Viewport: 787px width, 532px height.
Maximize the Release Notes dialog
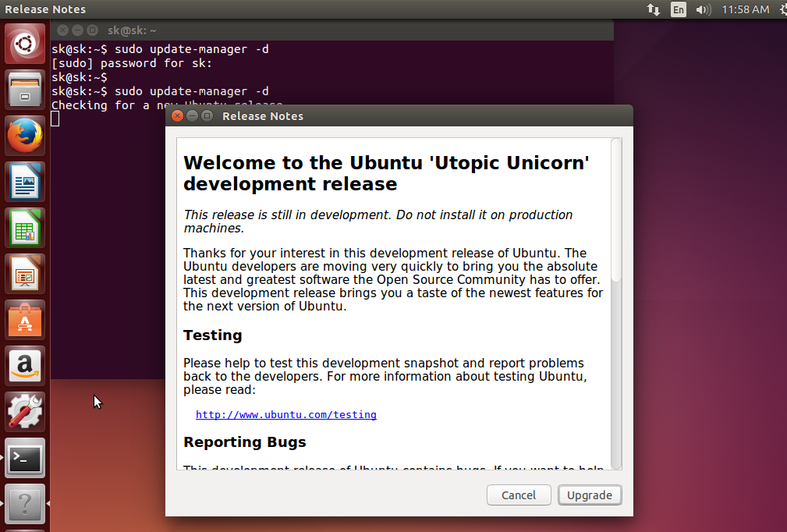click(x=207, y=116)
